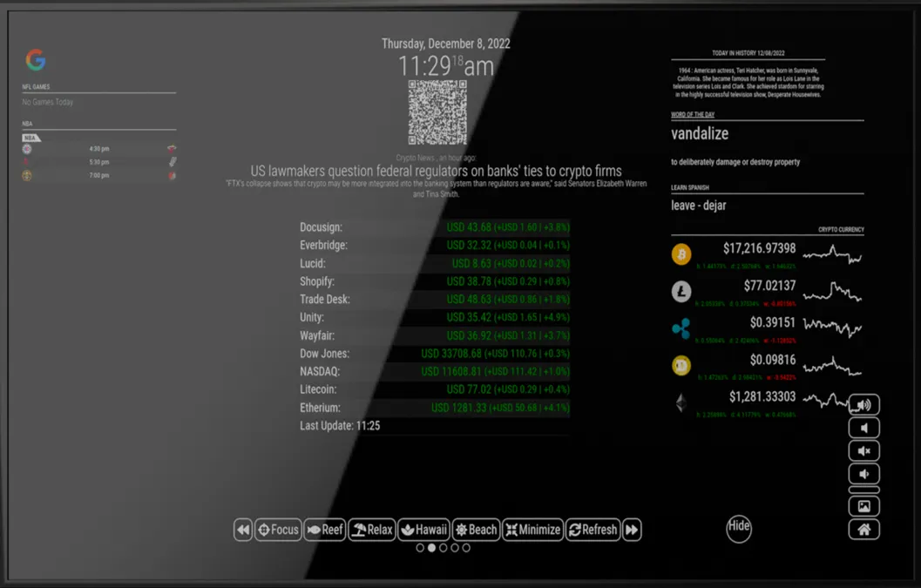This screenshot has width=921, height=588.
Task: Click the orange Bitcoin coin icon
Action: (681, 254)
